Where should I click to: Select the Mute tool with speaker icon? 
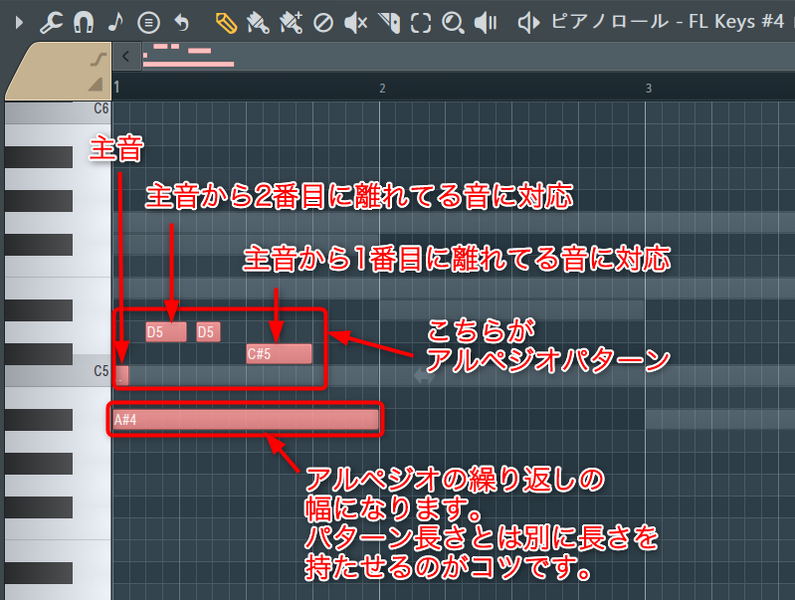355,21
